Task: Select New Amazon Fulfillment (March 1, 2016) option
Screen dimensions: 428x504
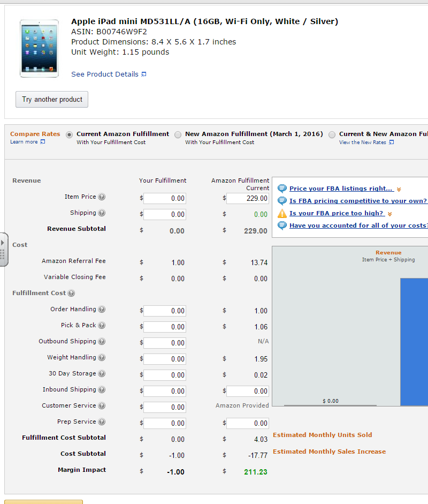Action: (178, 134)
